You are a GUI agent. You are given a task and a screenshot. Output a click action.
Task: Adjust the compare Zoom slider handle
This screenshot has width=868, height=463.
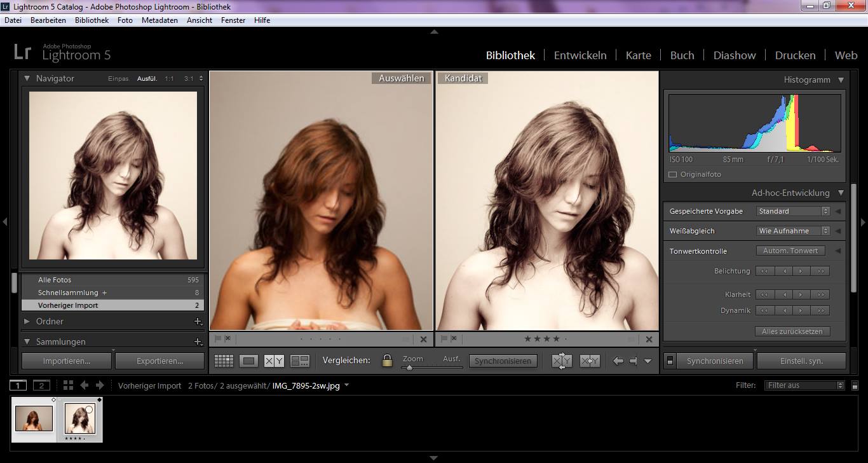pos(409,368)
